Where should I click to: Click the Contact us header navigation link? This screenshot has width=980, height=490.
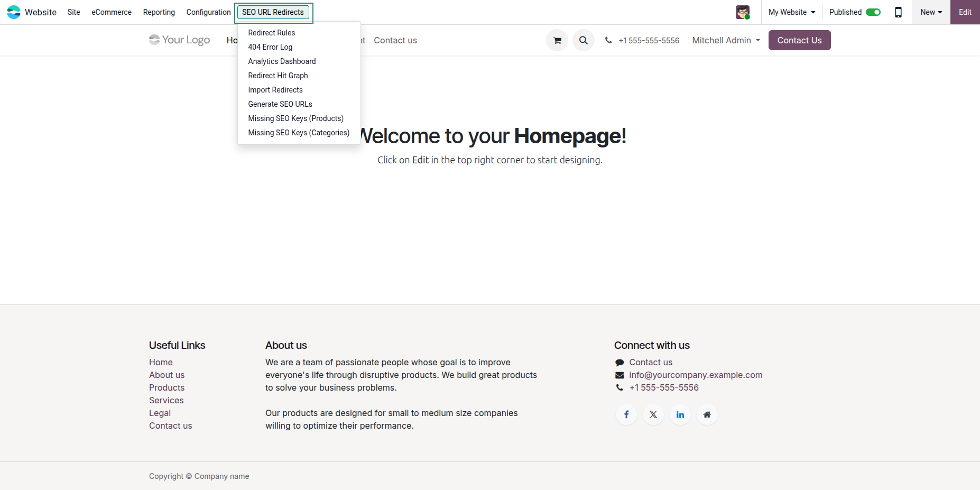(x=395, y=40)
